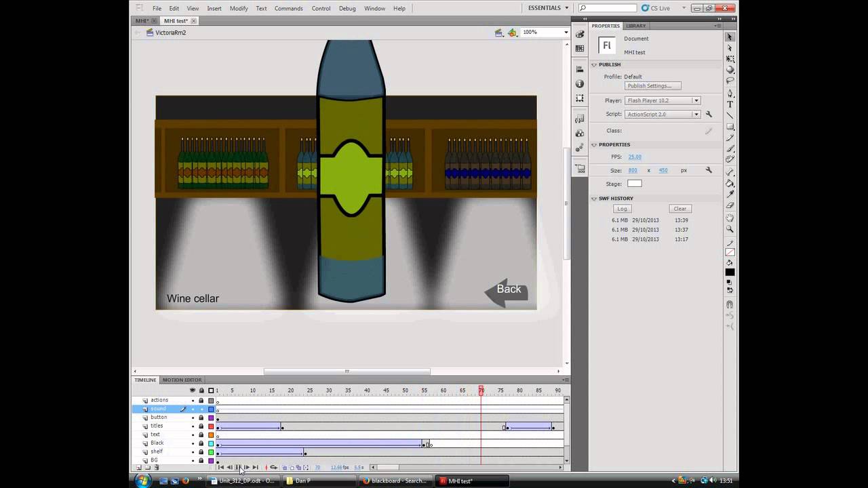Toggle outline mode for the Black layer

[x=211, y=443]
